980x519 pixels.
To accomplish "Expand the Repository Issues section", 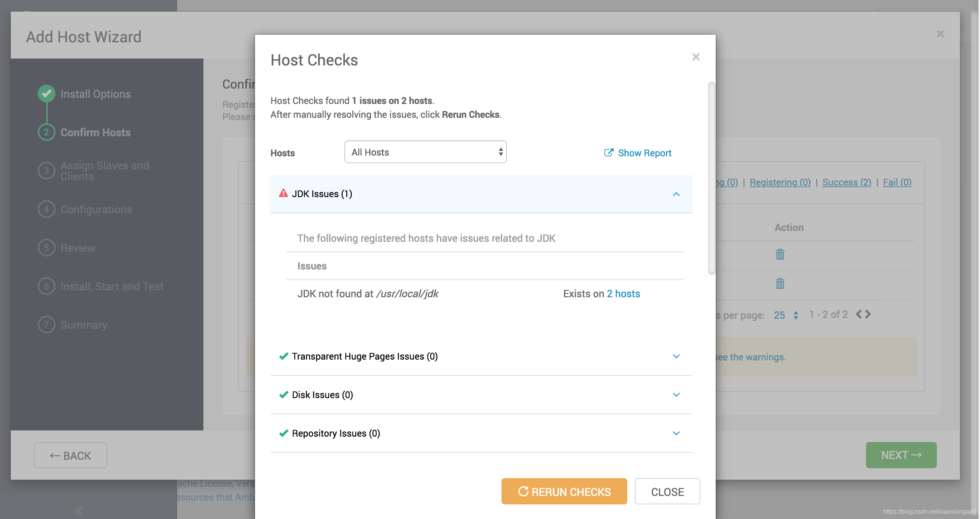I will (676, 433).
